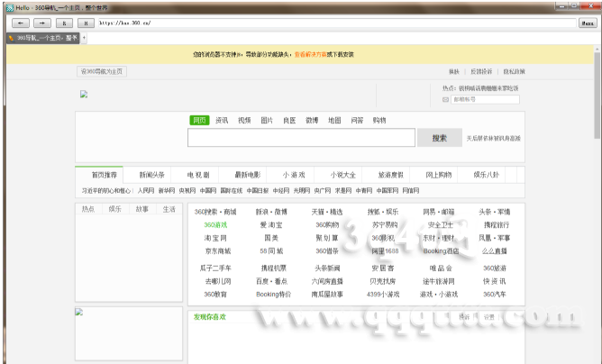Open the 天猫·精选 link

[327, 212]
